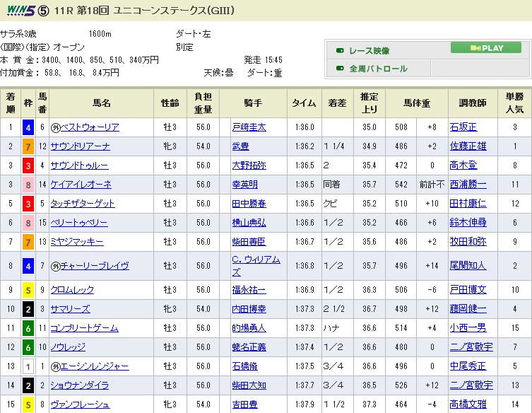The width and height of the screenshot is (532, 413).
Task: Open horse チャーリーブレイヴ page
Action: pos(95,266)
